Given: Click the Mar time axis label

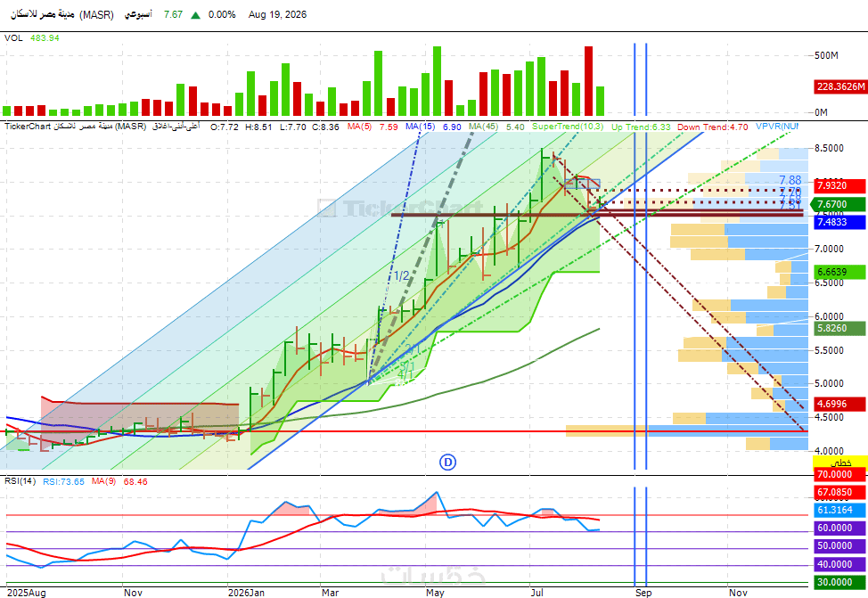Looking at the screenshot, I should [330, 593].
